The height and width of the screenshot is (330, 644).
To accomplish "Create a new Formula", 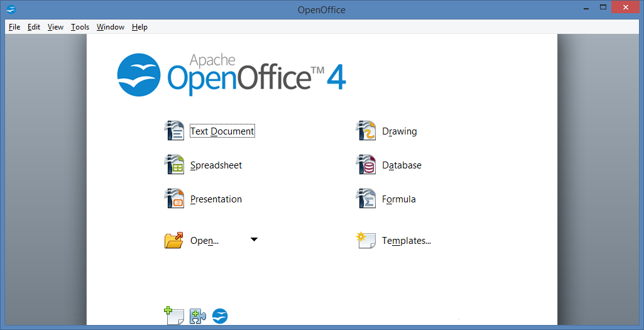I will [399, 199].
